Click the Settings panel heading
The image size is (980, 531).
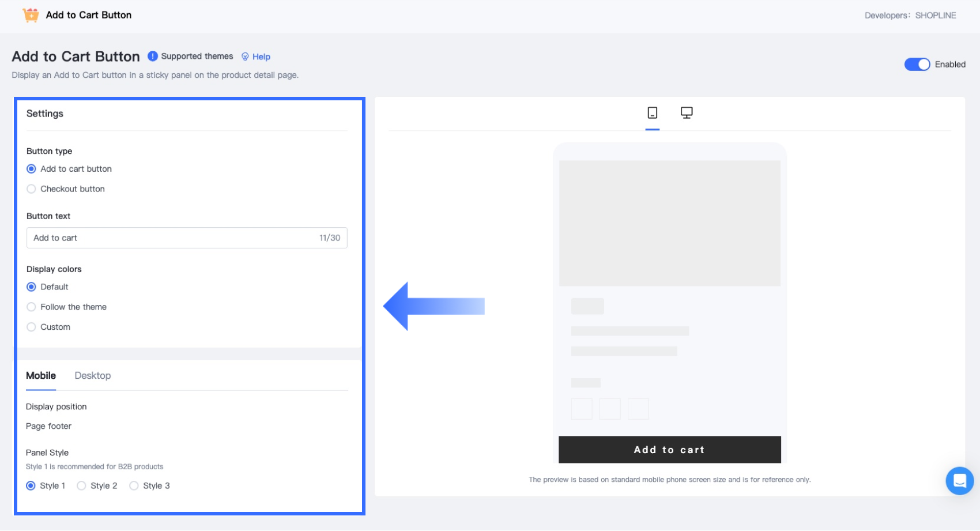45,114
